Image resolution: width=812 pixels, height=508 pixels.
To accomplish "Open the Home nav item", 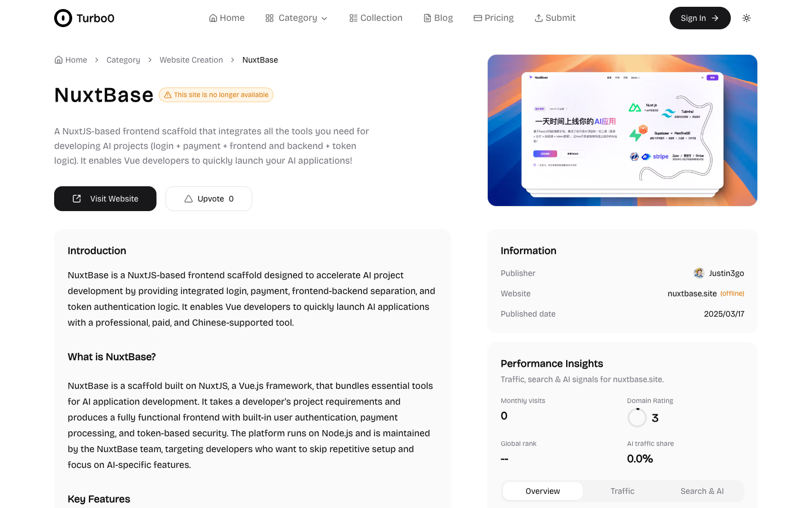I will point(227,18).
